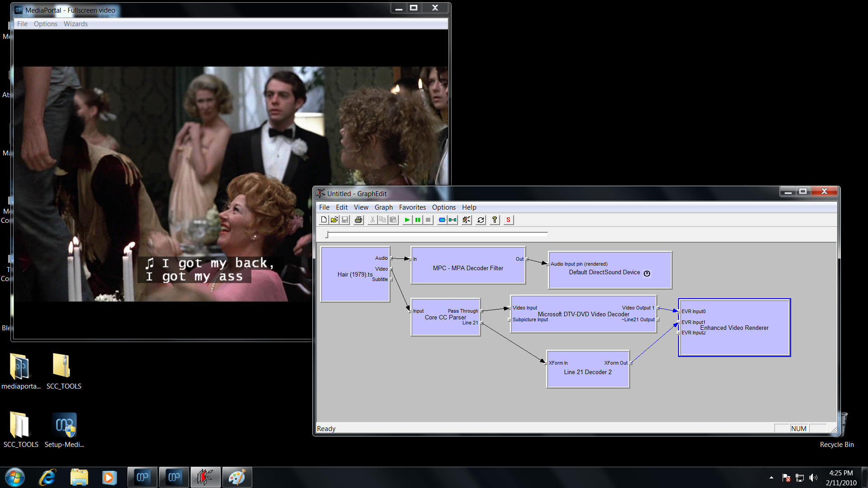Viewport: 868px width, 488px height.
Task: Click the New Graph icon
Action: tap(324, 220)
